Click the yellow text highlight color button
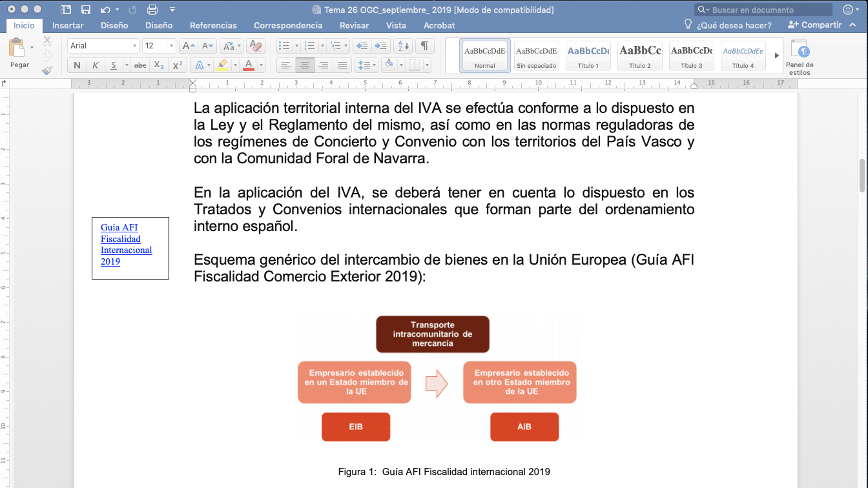 pos(222,65)
